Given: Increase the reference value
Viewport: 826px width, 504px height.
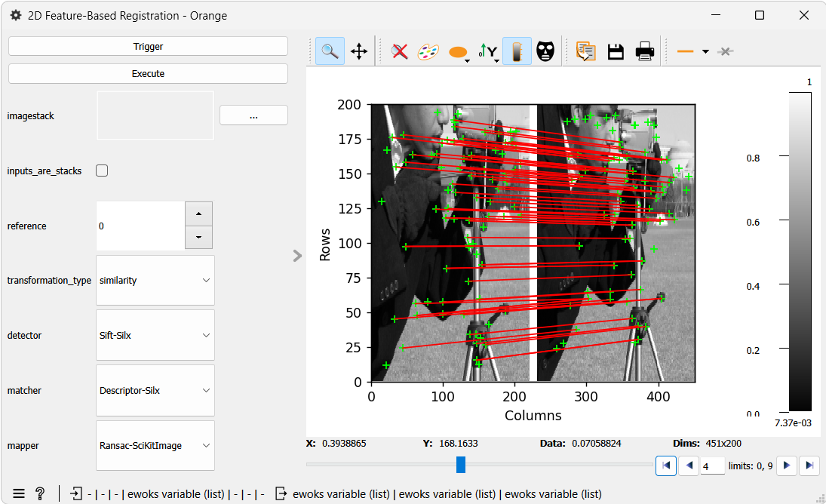Looking at the screenshot, I should 198,214.
